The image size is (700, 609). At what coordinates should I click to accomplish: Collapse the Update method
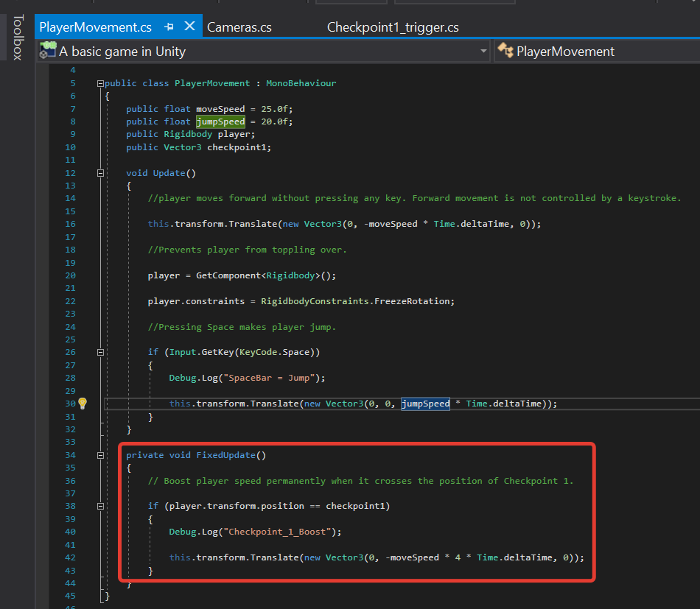click(100, 173)
